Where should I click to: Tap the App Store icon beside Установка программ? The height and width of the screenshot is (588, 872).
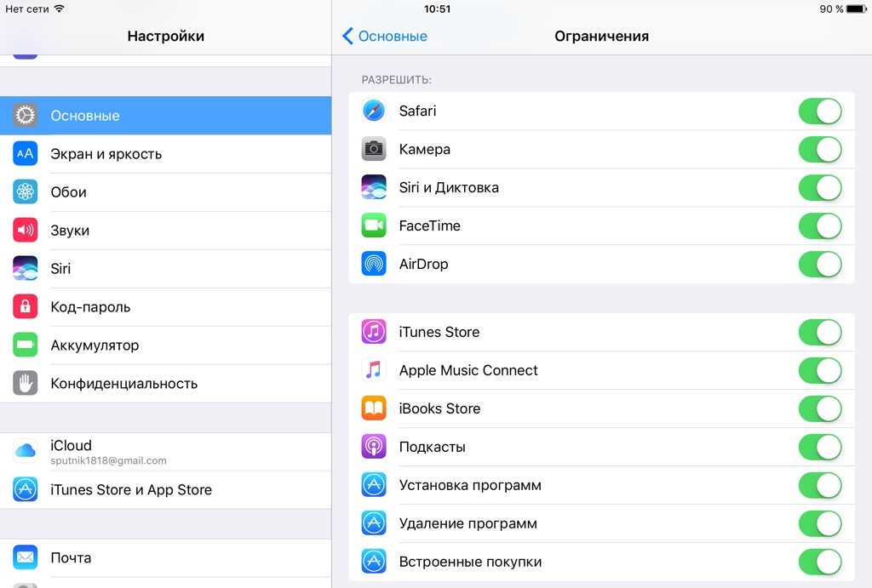tap(374, 485)
